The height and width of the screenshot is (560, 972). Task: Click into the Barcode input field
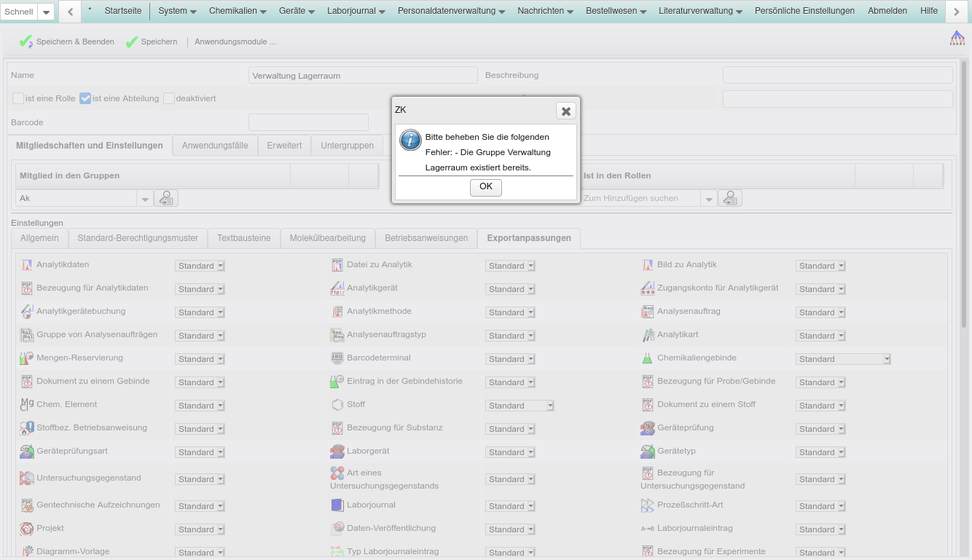point(308,122)
